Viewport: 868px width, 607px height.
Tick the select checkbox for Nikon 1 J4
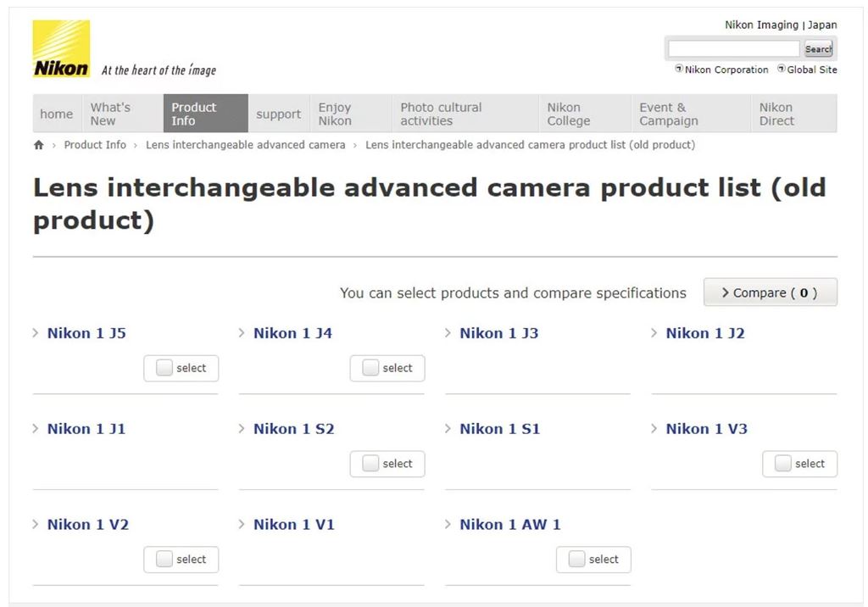click(370, 368)
